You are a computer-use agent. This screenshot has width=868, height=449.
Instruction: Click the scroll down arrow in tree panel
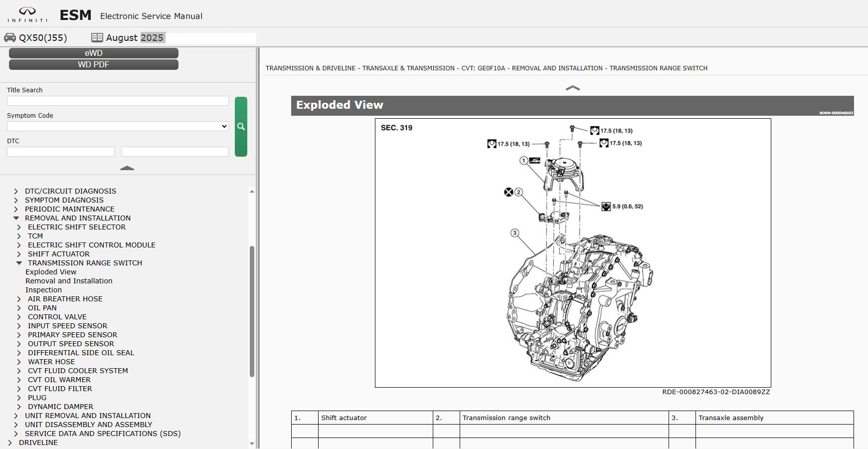coord(252,444)
